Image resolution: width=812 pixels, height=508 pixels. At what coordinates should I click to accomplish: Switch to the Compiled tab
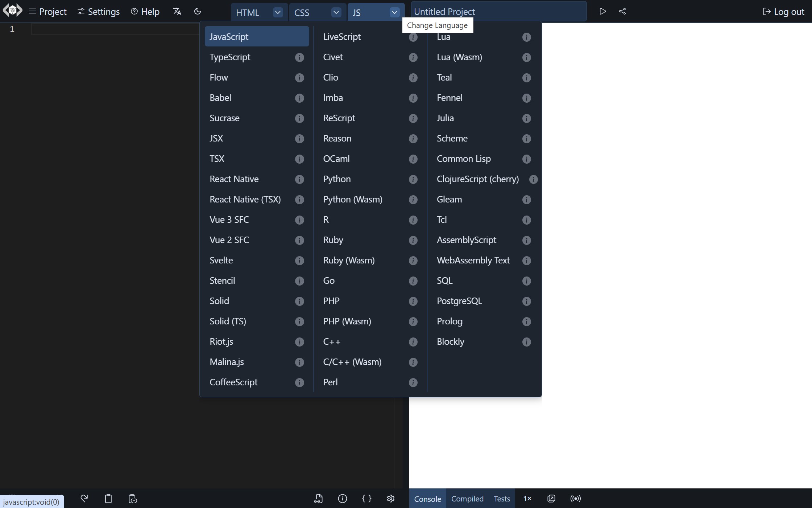click(x=467, y=499)
